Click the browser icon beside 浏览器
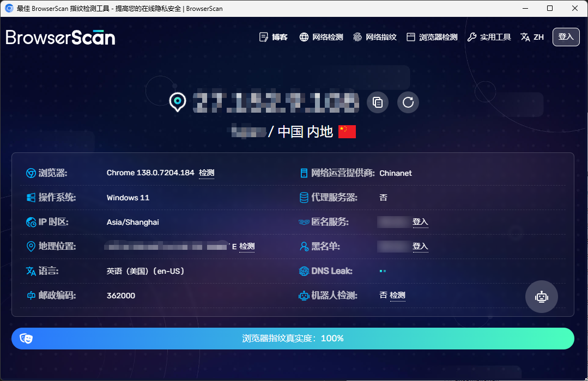This screenshot has height=381, width=588. 31,173
